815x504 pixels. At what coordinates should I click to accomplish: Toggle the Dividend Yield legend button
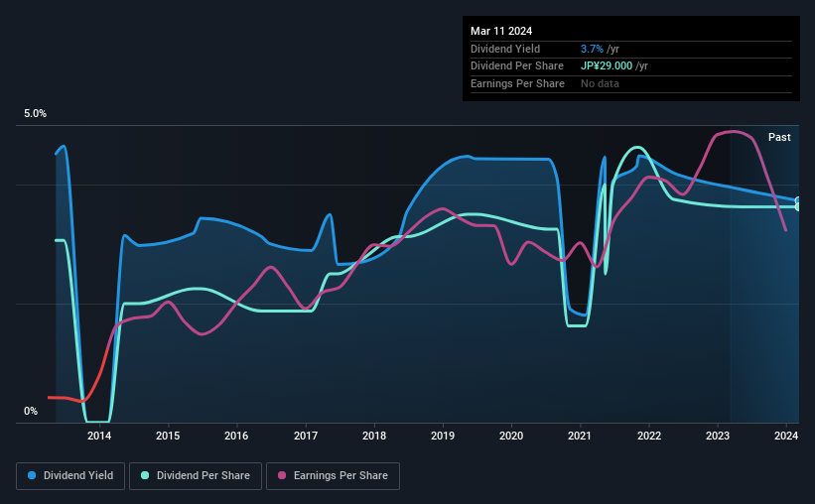(x=70, y=476)
